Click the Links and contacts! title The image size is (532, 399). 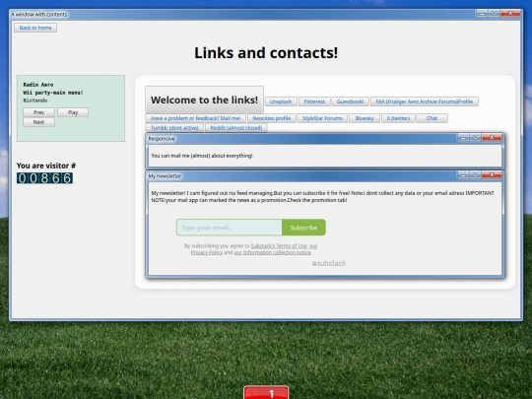pos(266,53)
